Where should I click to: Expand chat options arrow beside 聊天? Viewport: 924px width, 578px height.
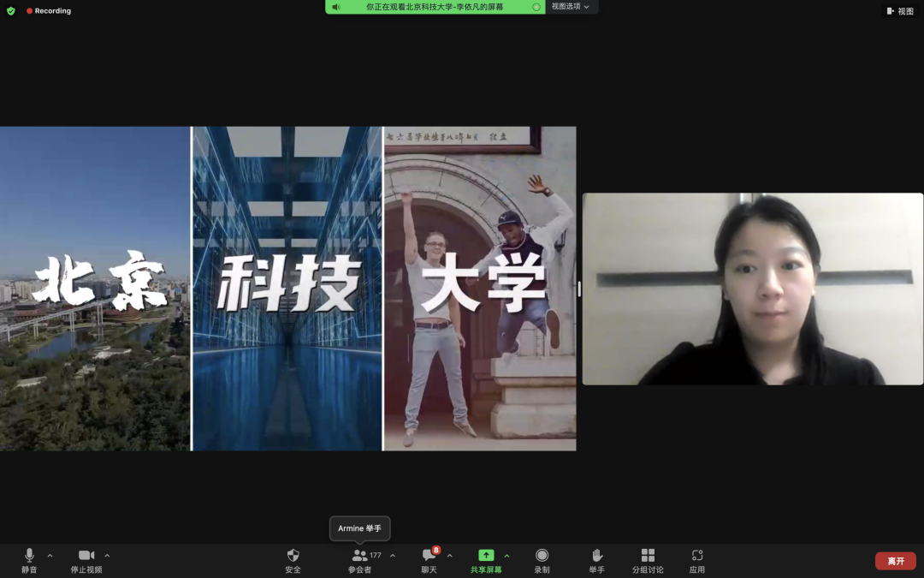click(x=450, y=556)
